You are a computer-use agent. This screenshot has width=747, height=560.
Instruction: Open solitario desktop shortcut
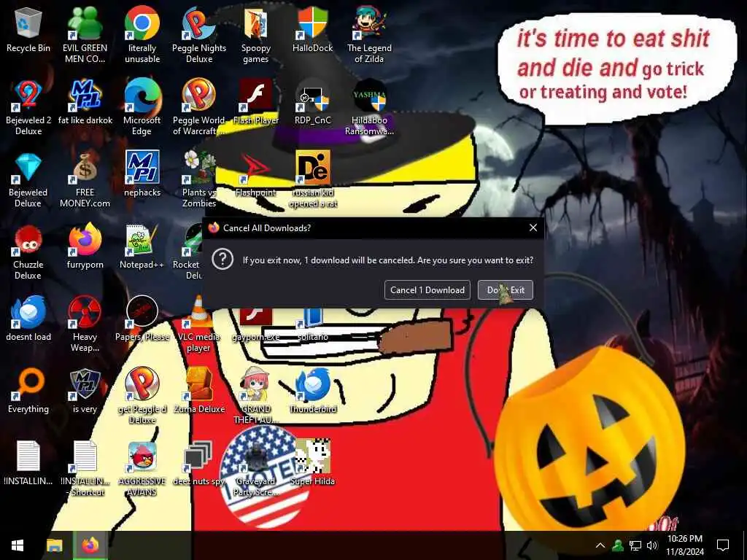click(313, 324)
